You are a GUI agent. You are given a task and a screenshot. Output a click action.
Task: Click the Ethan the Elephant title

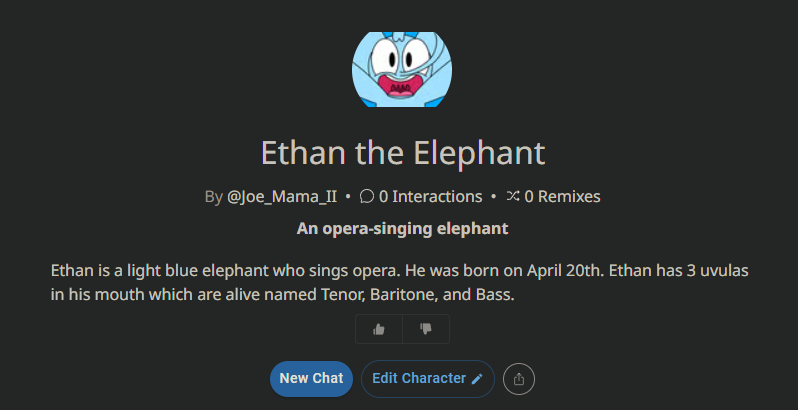pos(403,153)
